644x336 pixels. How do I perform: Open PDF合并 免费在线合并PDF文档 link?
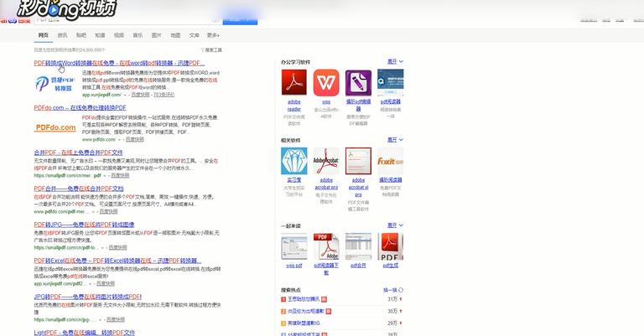point(79,189)
